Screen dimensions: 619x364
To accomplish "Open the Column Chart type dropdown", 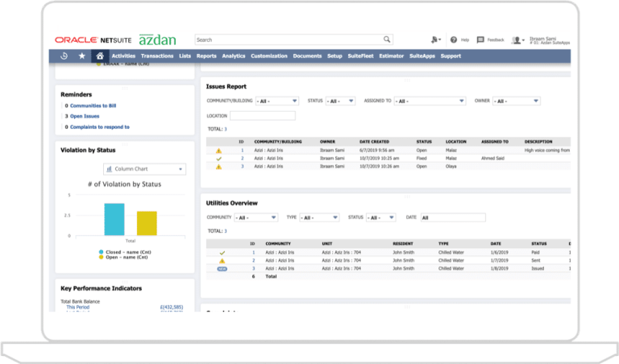I will pyautogui.click(x=145, y=170).
